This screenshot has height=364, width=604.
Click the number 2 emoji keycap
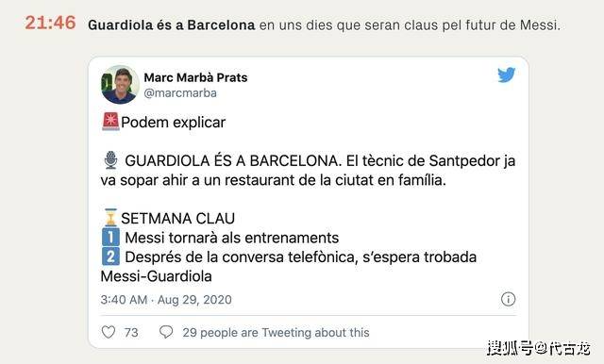pyautogui.click(x=110, y=256)
